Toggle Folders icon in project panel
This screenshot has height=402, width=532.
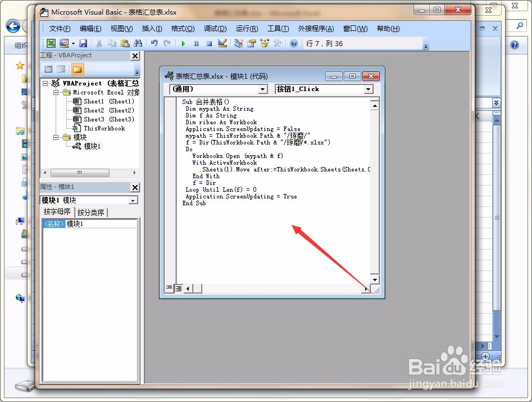click(x=77, y=69)
